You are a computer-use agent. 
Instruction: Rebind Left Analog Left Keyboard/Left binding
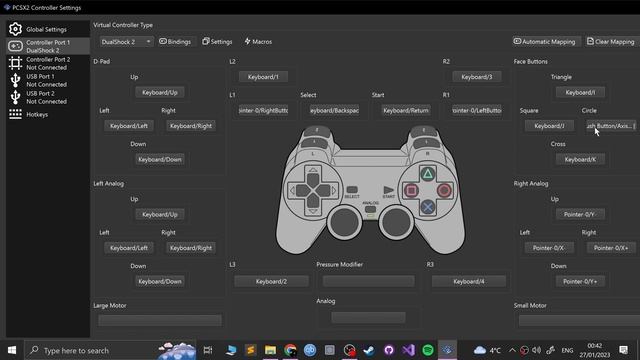[x=129, y=248]
